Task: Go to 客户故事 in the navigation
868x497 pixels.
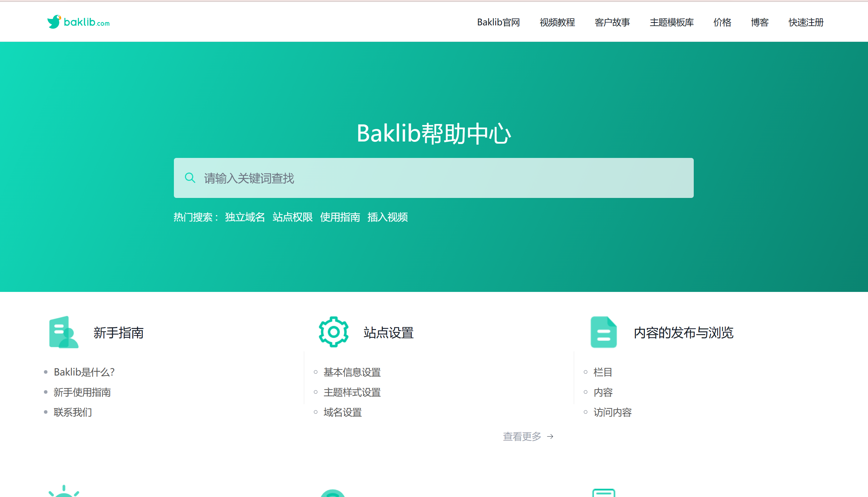Action: 612,22
